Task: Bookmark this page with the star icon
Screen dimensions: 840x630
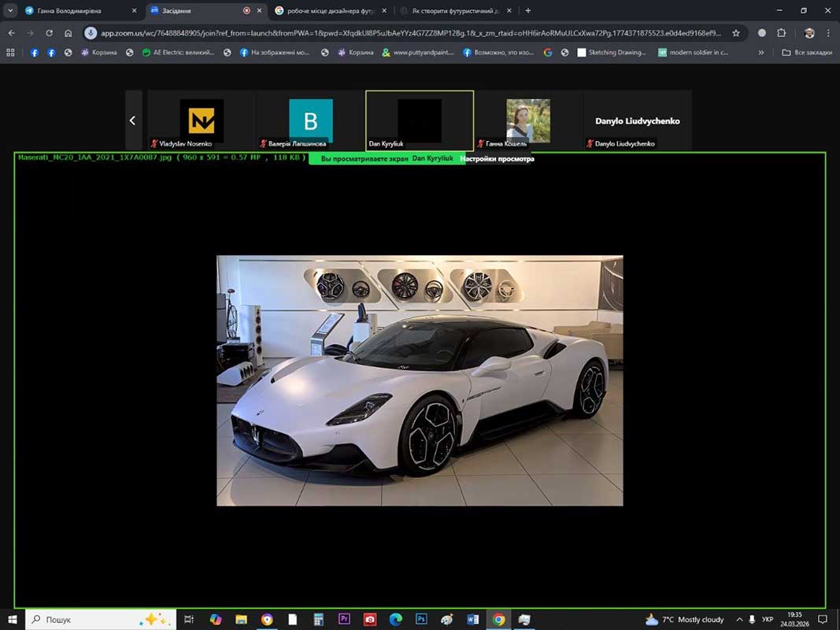Action: coord(736,33)
